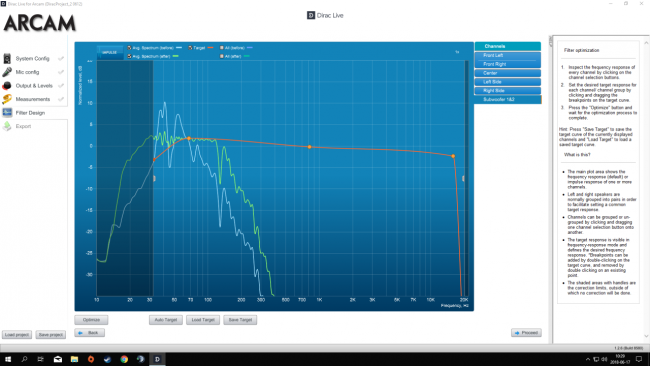Click Proceed to continue
This screenshot has height=366, width=650.
(526, 333)
